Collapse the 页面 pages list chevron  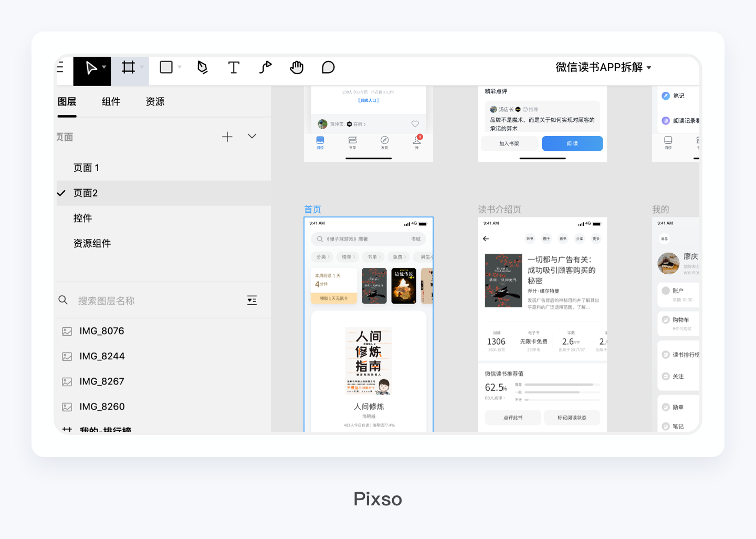coord(252,136)
